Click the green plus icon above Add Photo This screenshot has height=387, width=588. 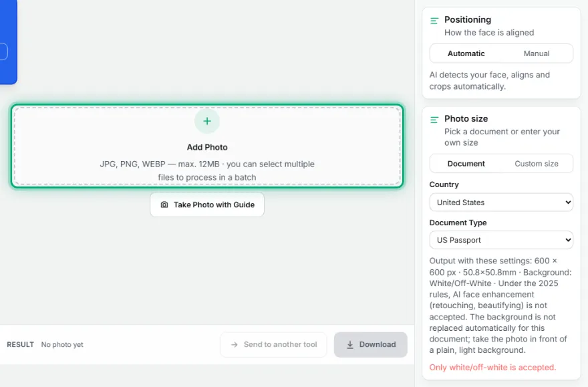pos(207,121)
